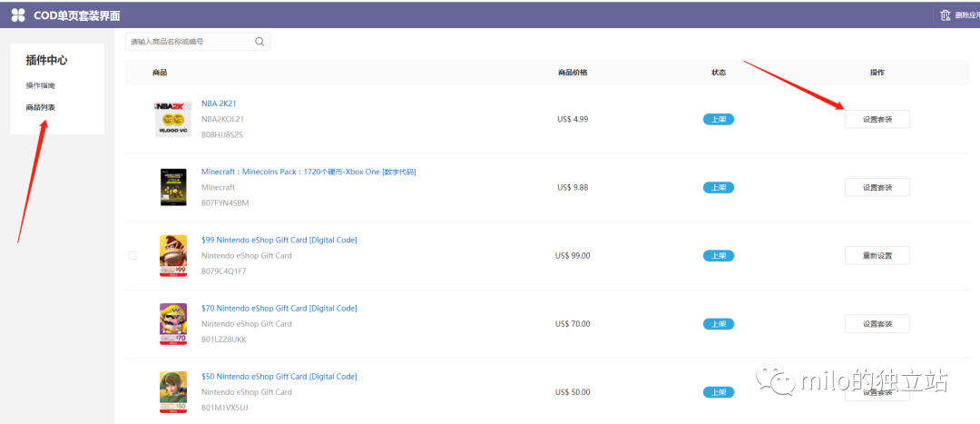
Task: Click the 商品 column header
Action: tap(160, 73)
